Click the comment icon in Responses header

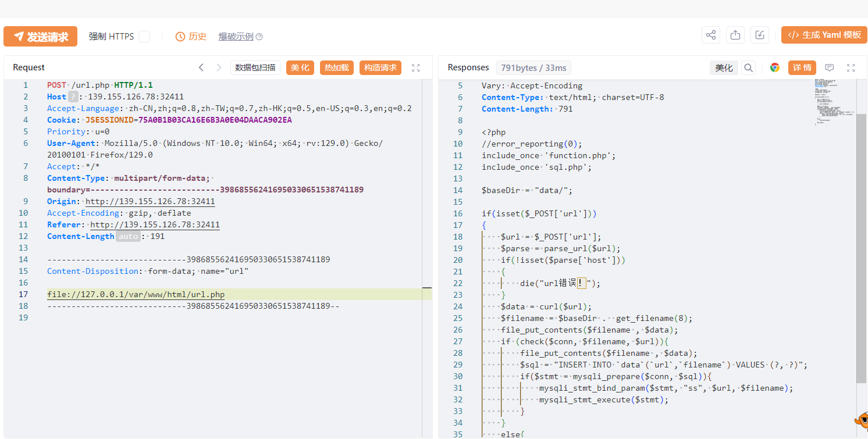[x=830, y=67]
